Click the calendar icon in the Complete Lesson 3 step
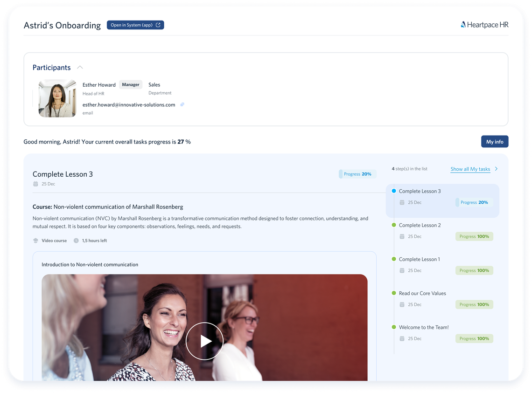532x393 pixels. [x=402, y=202]
